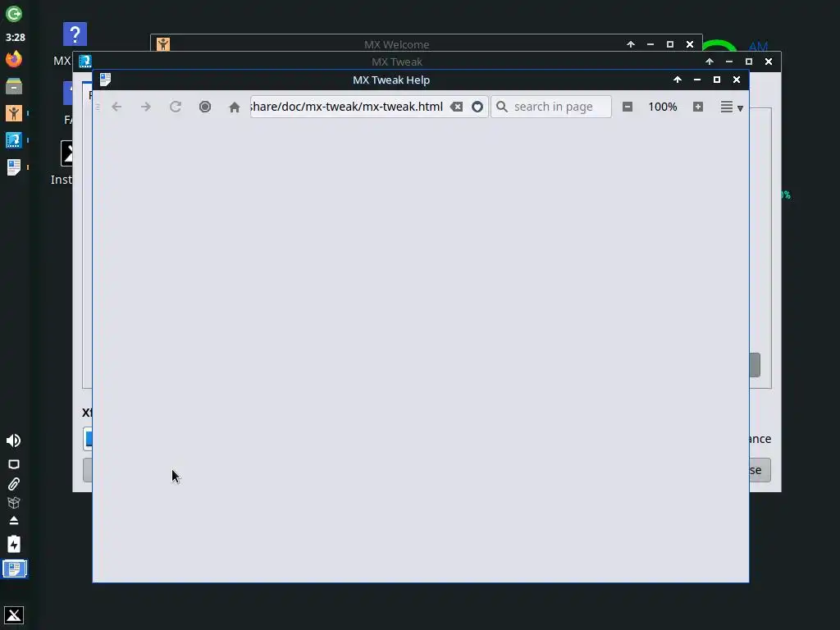This screenshot has height=630, width=840.
Task: Open the package updater box icon
Action: pos(14,503)
